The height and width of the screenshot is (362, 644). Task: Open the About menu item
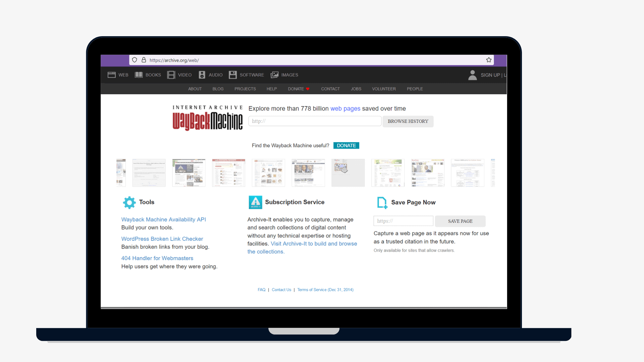click(195, 89)
